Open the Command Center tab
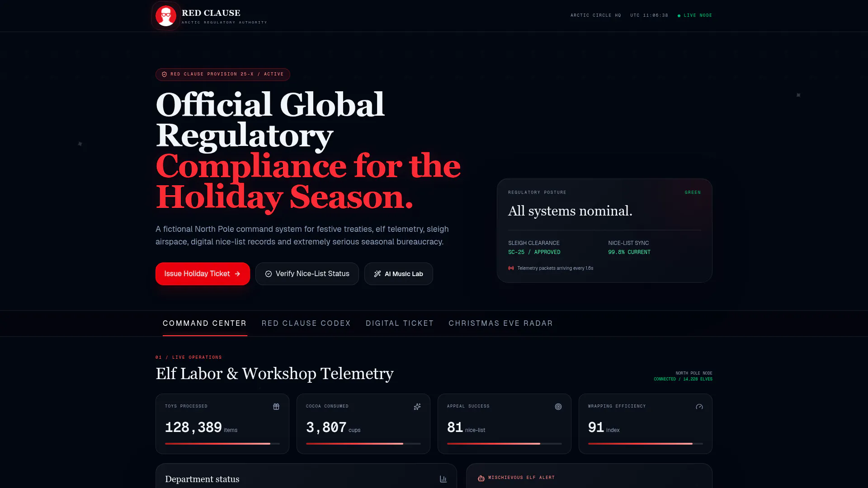 [x=205, y=324]
